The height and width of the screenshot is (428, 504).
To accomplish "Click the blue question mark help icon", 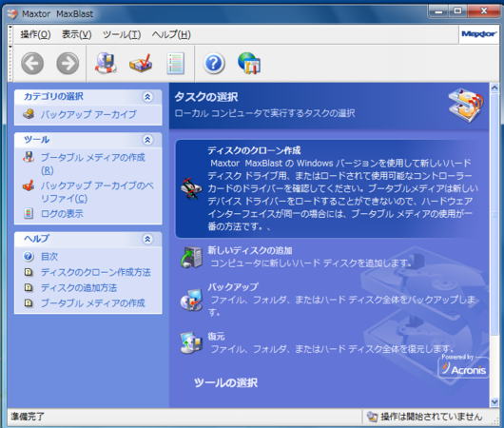I will (x=214, y=64).
